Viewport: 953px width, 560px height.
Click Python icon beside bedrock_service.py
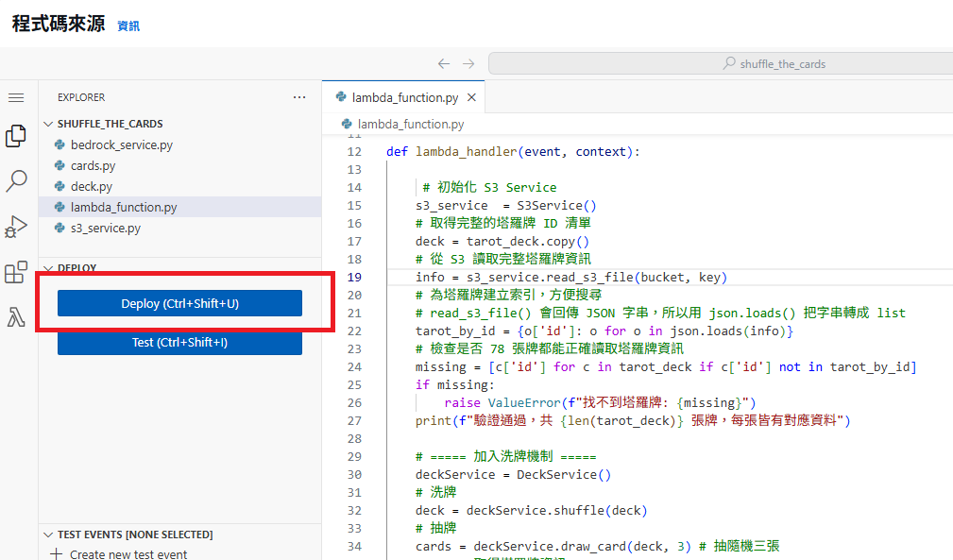coord(60,144)
